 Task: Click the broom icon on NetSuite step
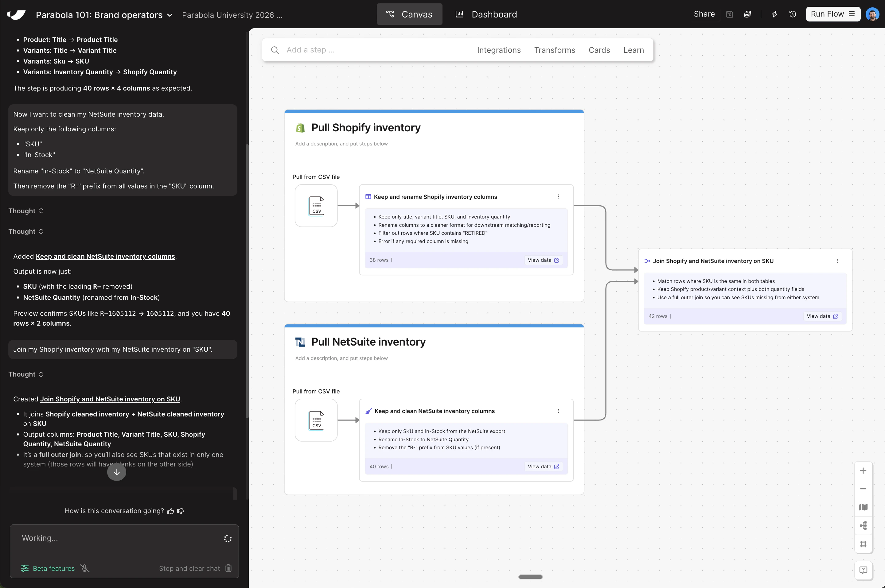[369, 411]
